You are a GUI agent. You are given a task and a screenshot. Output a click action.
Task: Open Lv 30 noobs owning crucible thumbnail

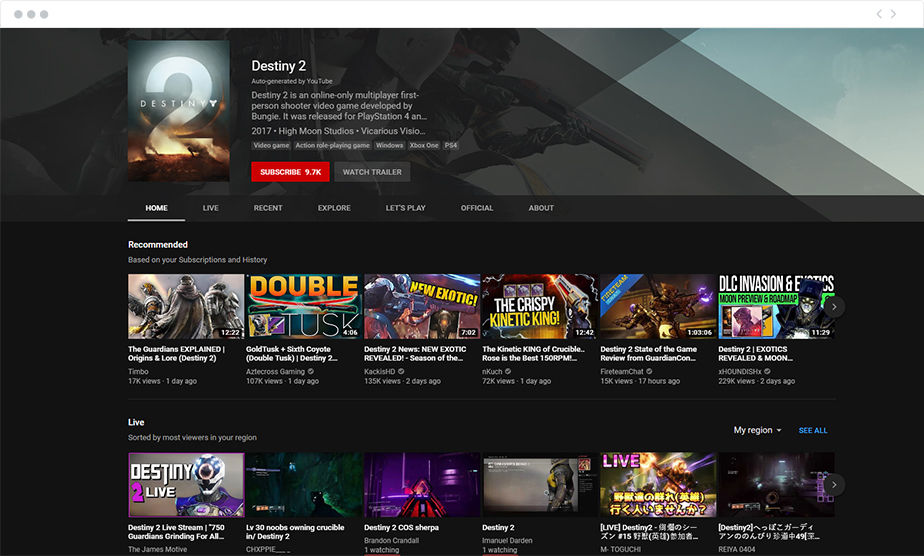coord(303,485)
